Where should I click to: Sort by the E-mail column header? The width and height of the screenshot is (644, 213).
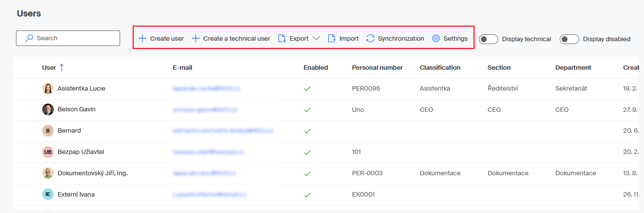tap(183, 68)
